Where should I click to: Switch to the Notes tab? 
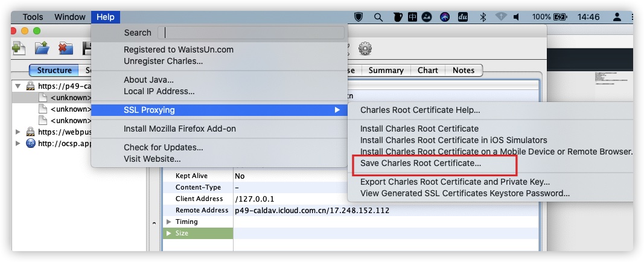[x=464, y=70]
